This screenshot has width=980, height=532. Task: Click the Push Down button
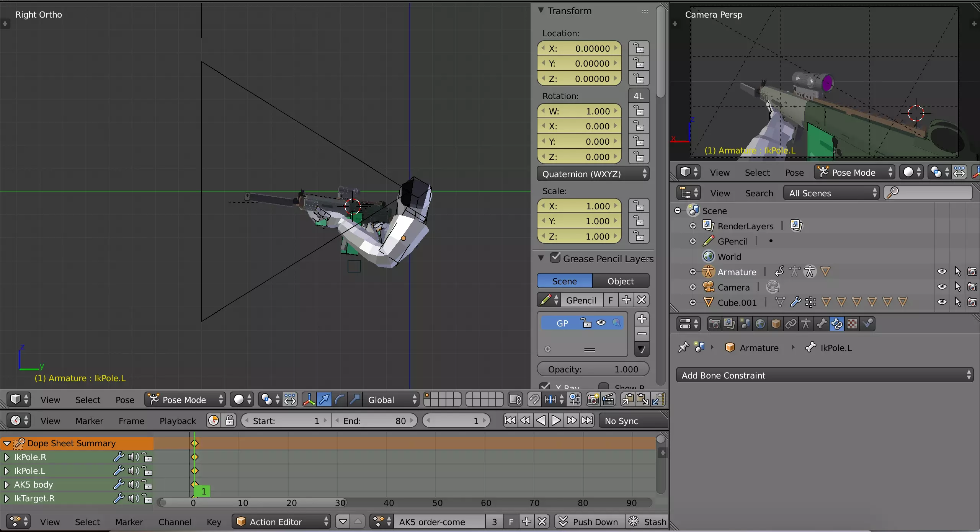[x=589, y=522]
